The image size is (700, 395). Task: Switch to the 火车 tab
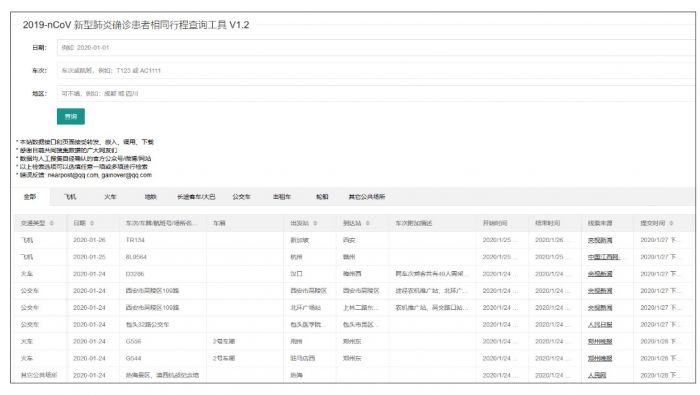click(x=110, y=197)
